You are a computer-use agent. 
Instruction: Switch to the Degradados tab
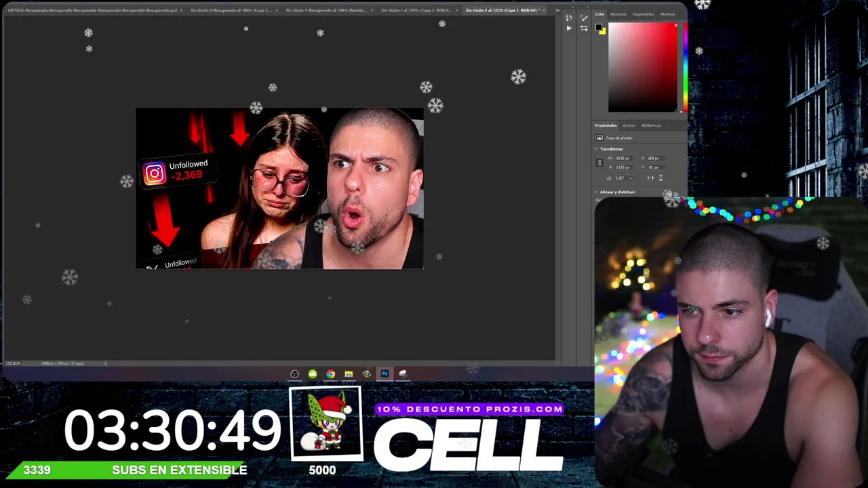(644, 14)
